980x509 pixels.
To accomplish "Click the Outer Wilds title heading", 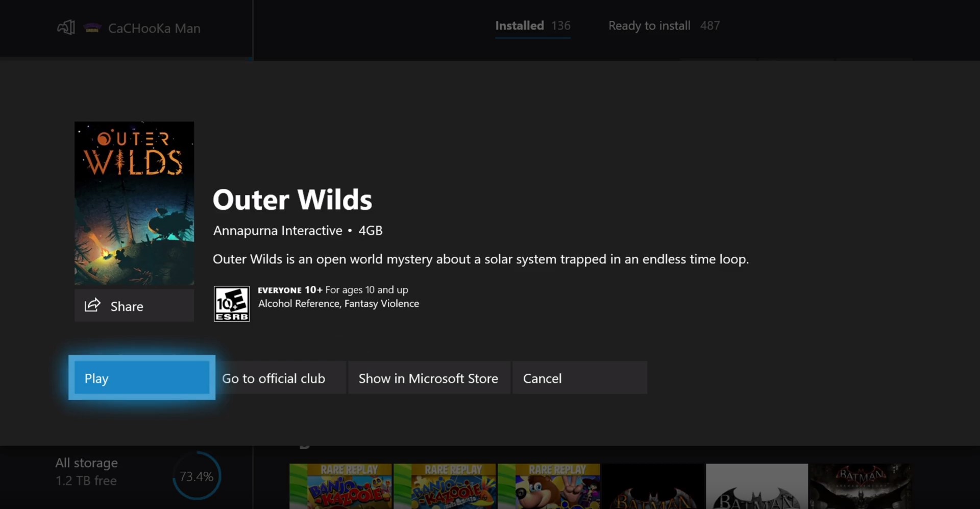I will (292, 199).
